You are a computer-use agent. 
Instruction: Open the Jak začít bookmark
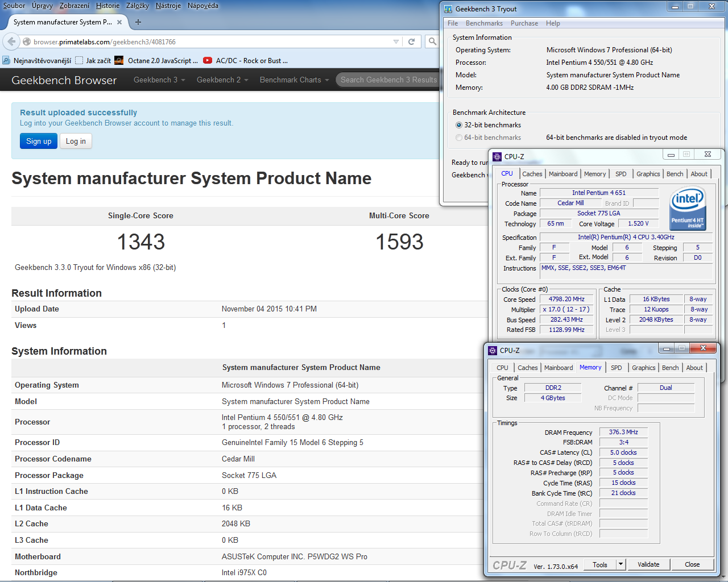(x=93, y=61)
